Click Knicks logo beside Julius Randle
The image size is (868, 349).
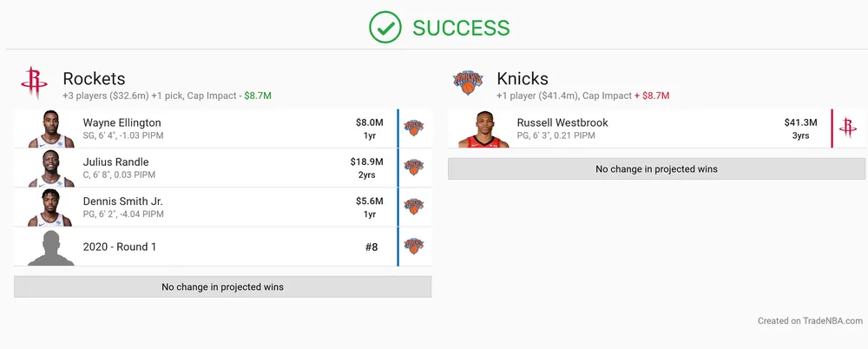point(414,167)
